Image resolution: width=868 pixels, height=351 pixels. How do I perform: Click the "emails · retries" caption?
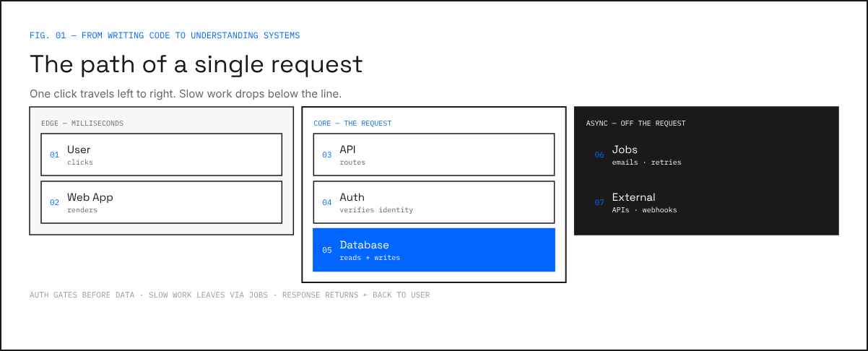(x=646, y=162)
